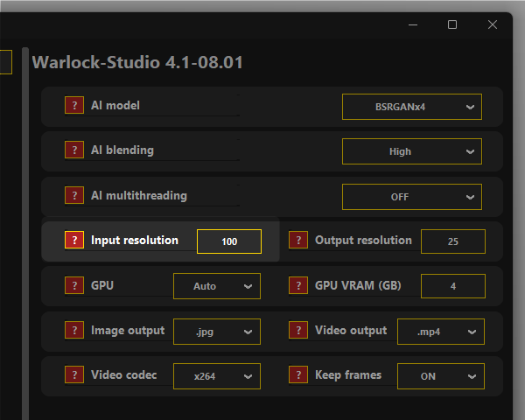525x420 pixels.
Task: Change Keep frames ON setting
Action: 440,376
